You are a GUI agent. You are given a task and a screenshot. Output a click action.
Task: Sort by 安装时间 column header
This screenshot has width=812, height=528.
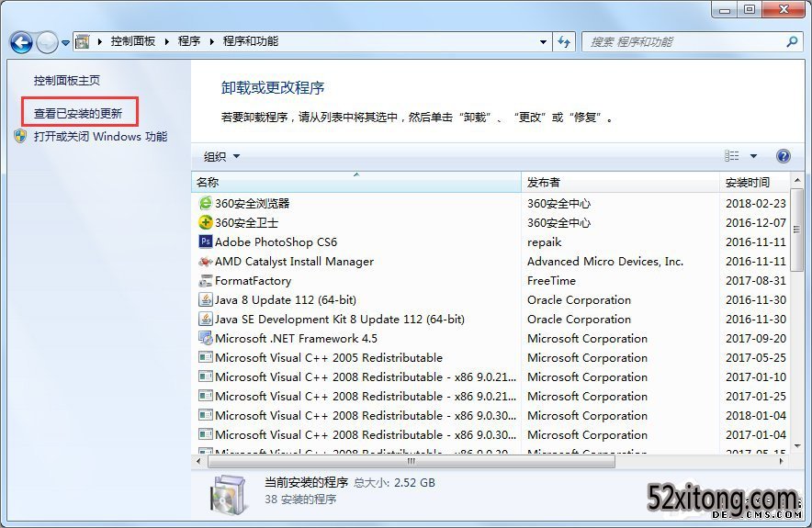click(x=754, y=182)
